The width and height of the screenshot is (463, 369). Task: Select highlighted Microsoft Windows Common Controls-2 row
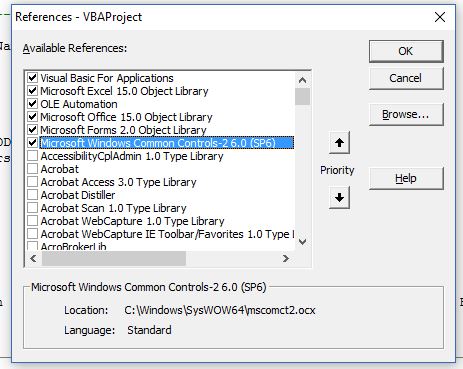tap(167, 143)
